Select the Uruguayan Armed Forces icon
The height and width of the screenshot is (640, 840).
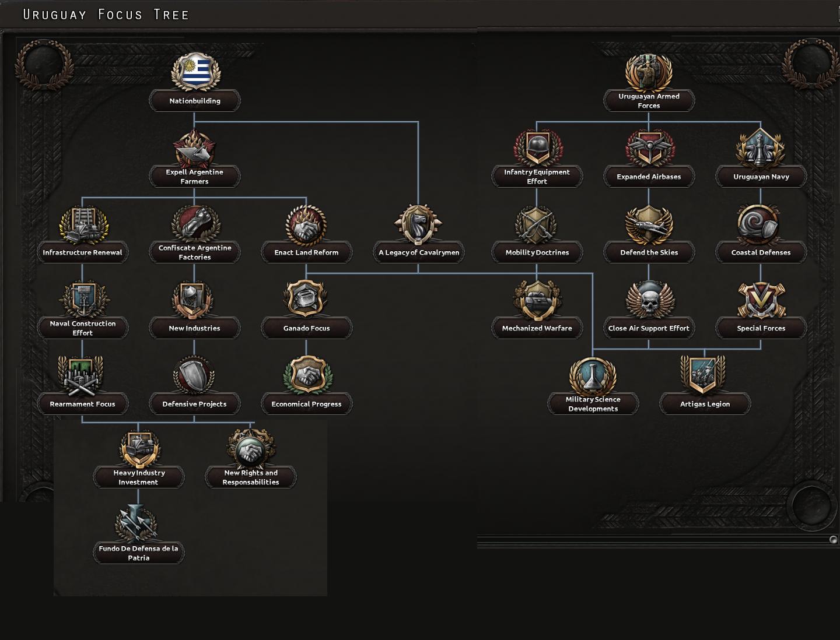(x=649, y=72)
